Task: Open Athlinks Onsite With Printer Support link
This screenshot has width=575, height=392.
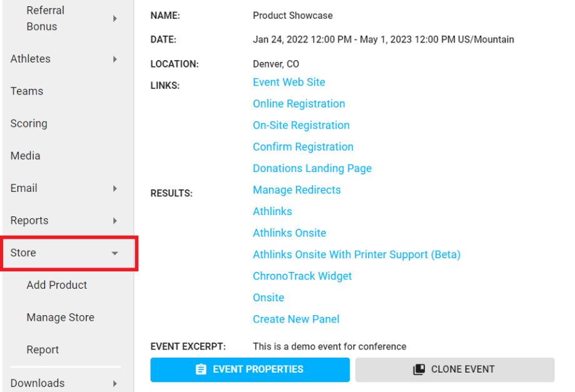Action: pos(357,255)
